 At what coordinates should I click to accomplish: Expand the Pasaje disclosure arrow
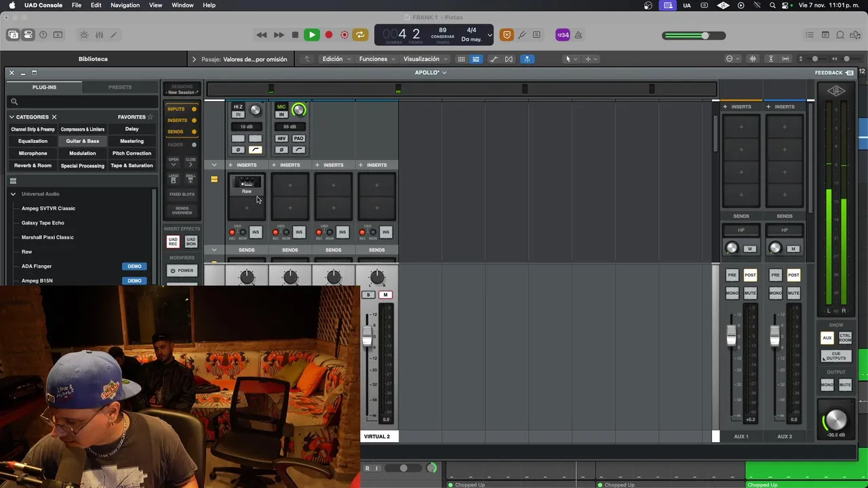point(194,59)
